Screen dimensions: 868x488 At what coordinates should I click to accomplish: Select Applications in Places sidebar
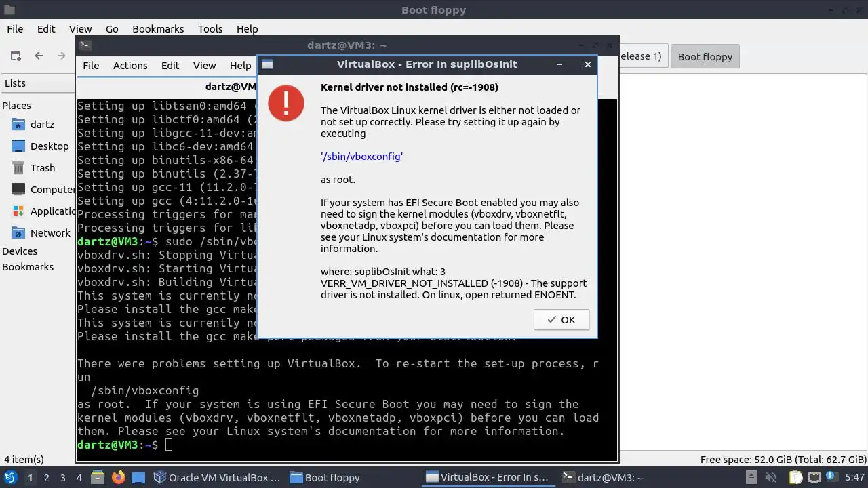[x=42, y=211]
